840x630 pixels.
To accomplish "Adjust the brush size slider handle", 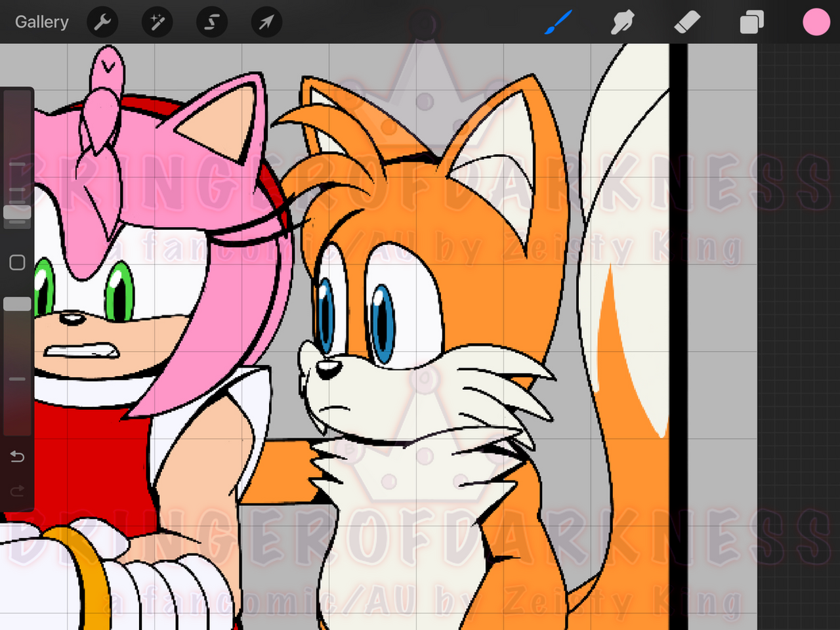I will coord(18,212).
